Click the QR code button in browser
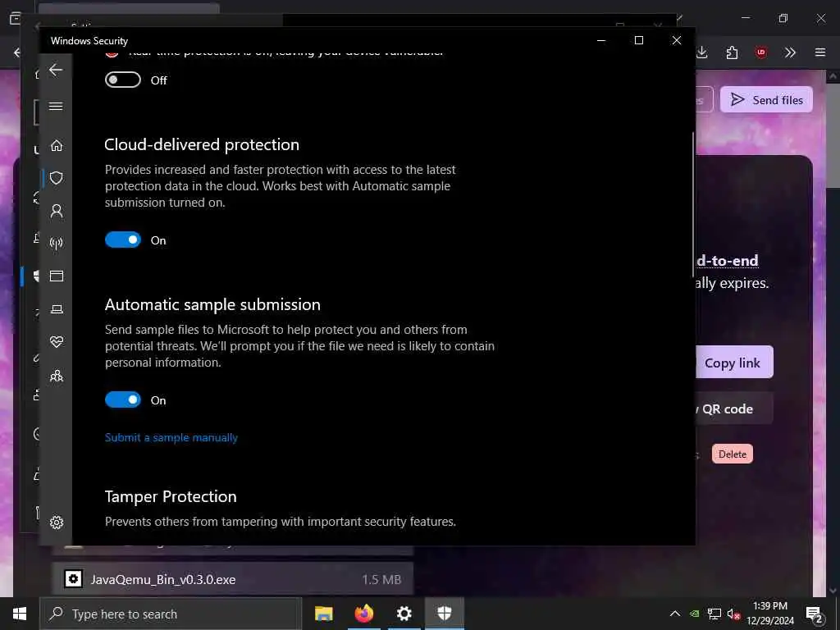 click(734, 409)
